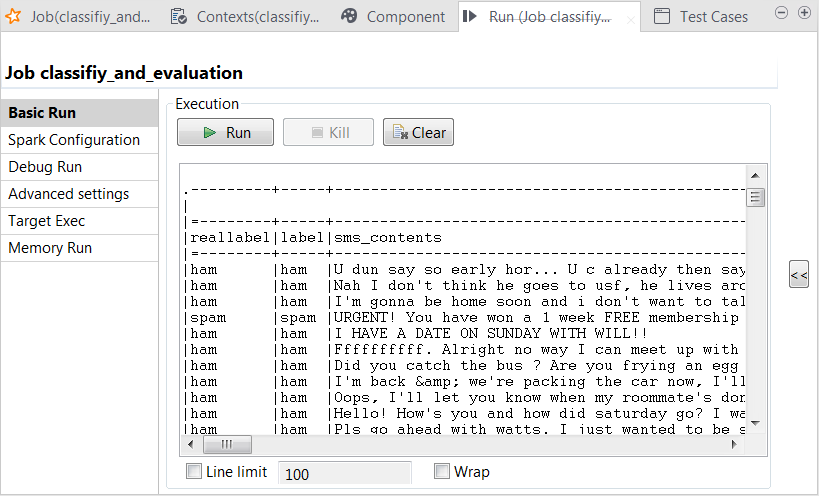The image size is (819, 496).
Task: Switch to the Contexts tab
Action: coord(246,17)
